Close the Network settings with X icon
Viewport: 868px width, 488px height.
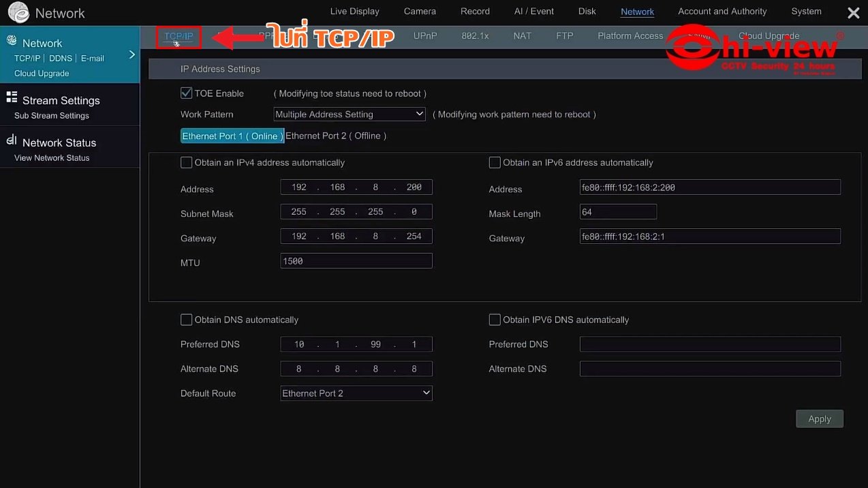point(853,12)
